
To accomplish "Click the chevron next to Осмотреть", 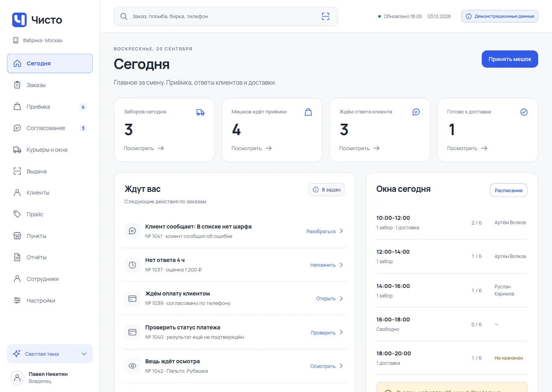I will pos(341,366).
